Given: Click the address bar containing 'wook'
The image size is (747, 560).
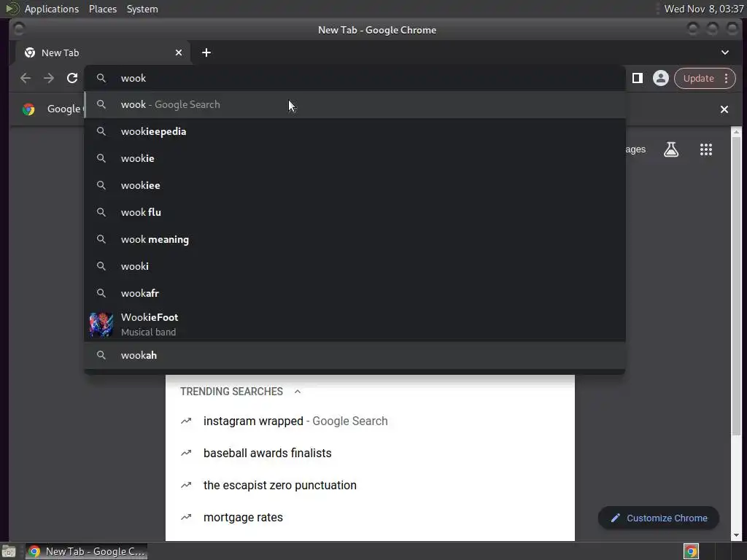Looking at the screenshot, I should [355, 78].
